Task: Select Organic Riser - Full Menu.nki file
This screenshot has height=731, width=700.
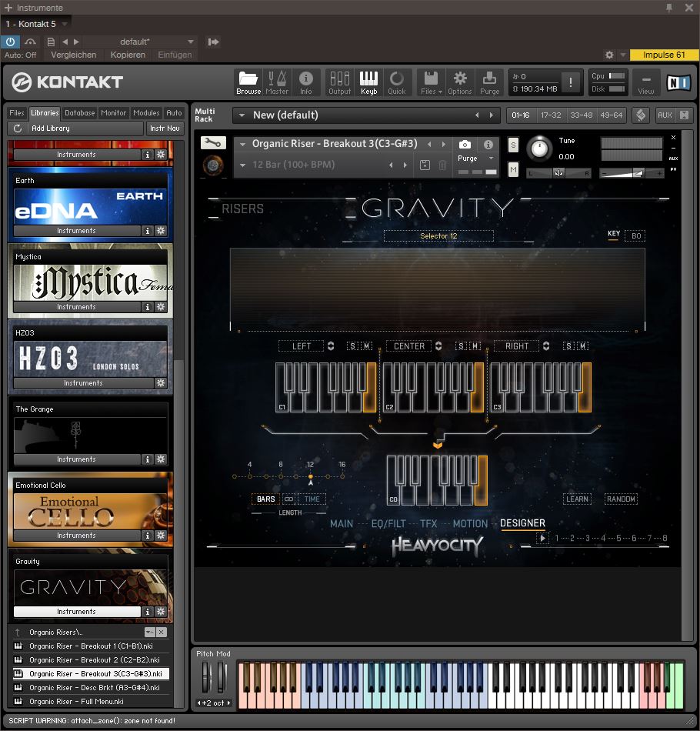Action: pos(91,701)
